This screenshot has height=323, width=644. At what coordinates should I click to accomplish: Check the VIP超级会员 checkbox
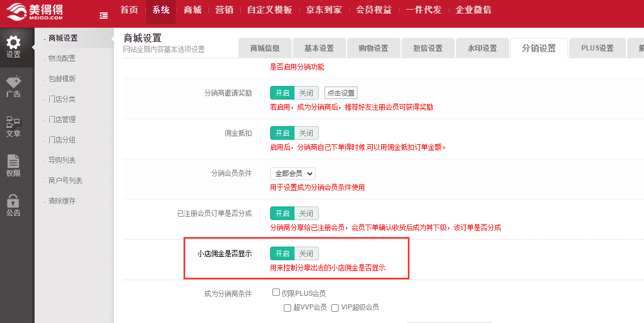(x=335, y=308)
